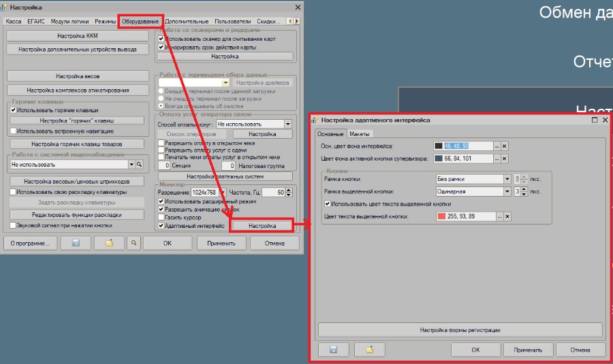Clear supervisor active button color with X
The width and height of the screenshot is (613, 364).
tap(504, 159)
